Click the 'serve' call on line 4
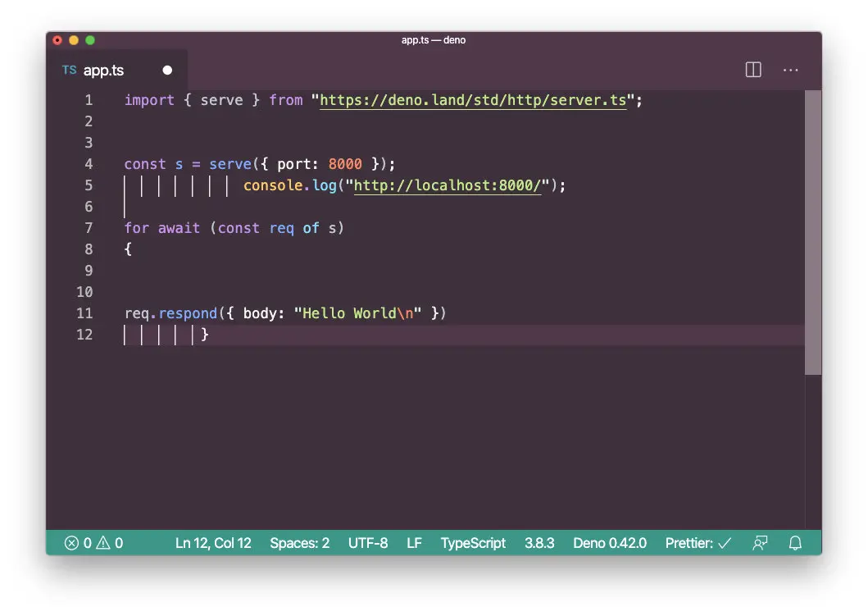This screenshot has height=616, width=868. (x=230, y=164)
